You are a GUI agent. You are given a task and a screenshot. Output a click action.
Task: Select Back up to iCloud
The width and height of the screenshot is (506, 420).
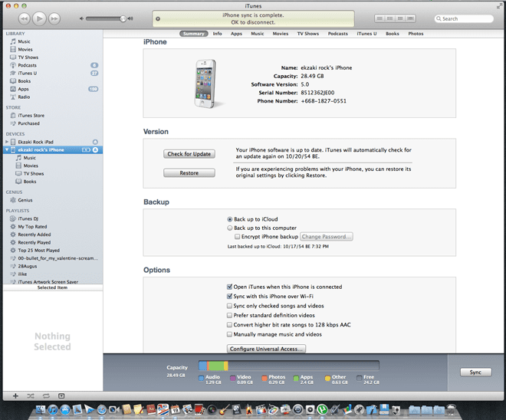click(230, 219)
